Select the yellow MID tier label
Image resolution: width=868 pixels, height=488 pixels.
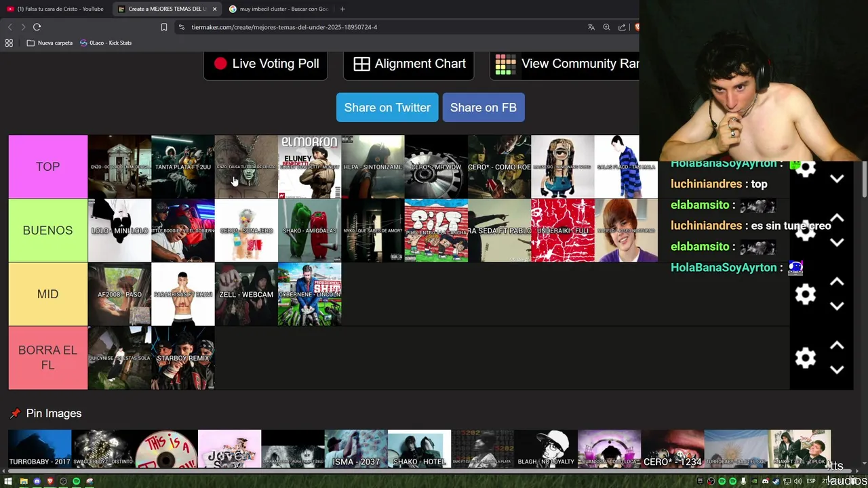coord(48,294)
